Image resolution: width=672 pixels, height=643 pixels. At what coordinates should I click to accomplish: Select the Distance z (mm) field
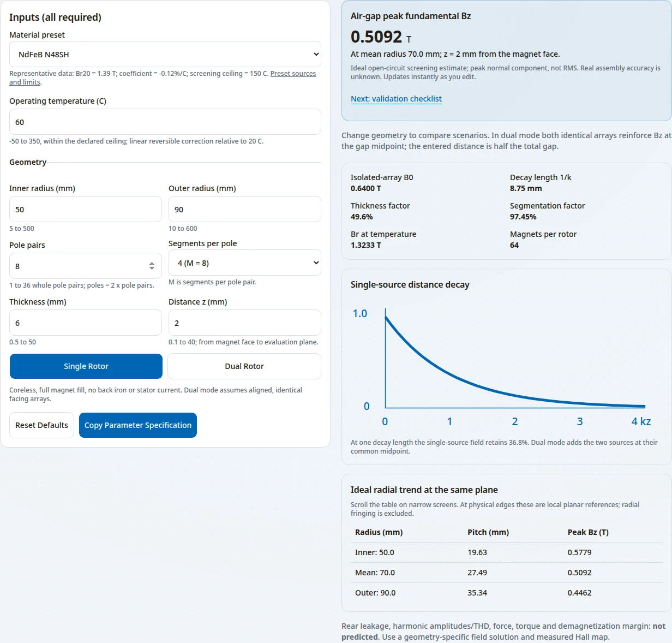[244, 323]
